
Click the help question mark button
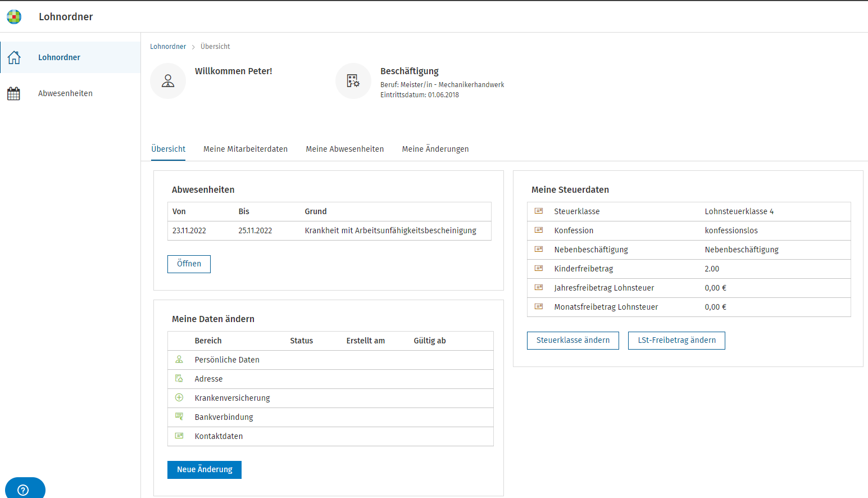tap(23, 490)
